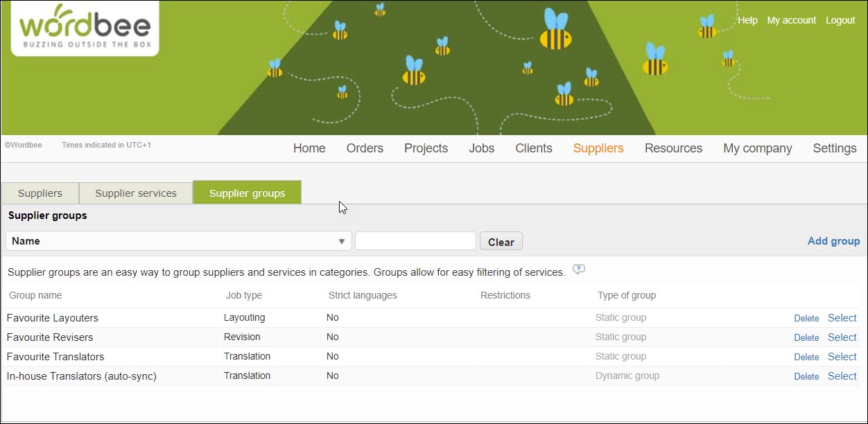Click the Add group link
The width and height of the screenshot is (868, 424).
tap(833, 241)
